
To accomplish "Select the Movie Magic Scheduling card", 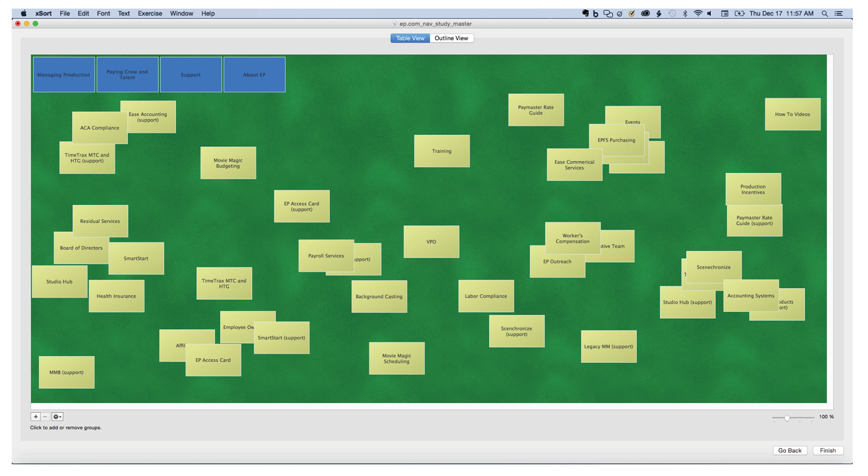I will (x=396, y=358).
